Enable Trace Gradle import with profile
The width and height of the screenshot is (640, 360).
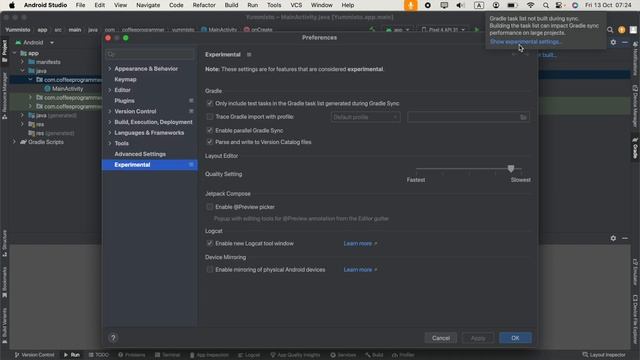click(x=209, y=117)
